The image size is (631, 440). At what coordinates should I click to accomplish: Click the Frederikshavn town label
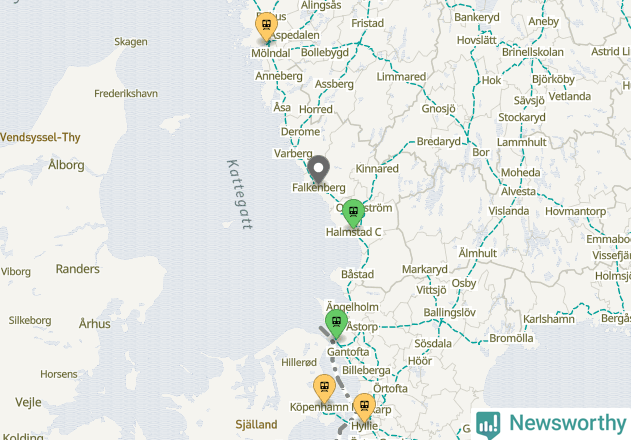tap(126, 94)
